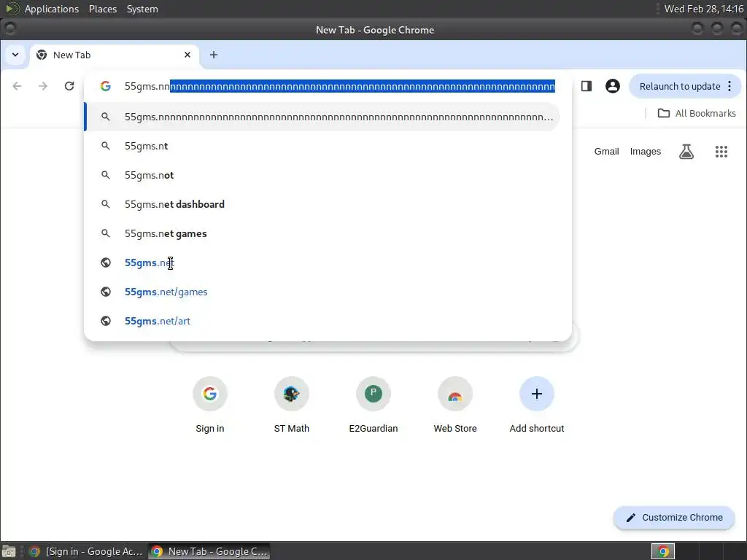Open the 55gms.net/games suggestion
Image resolution: width=747 pixels, height=560 pixels.
[322, 292]
